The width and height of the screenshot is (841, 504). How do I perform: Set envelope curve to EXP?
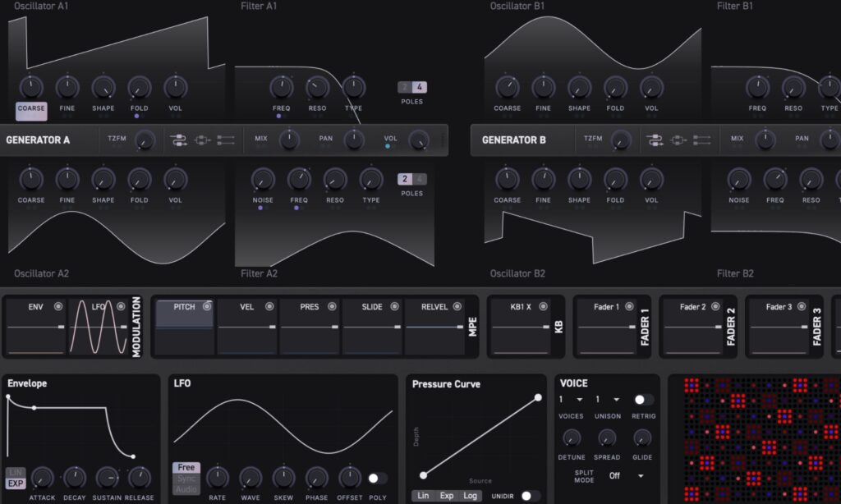16,483
